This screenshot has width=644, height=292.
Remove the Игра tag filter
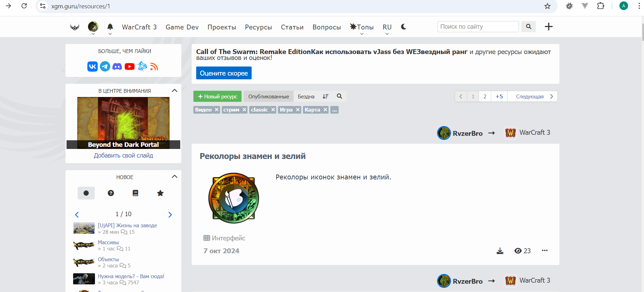pos(298,110)
